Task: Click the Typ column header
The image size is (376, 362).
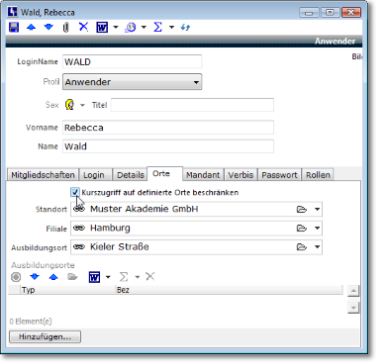Action: 68,290
